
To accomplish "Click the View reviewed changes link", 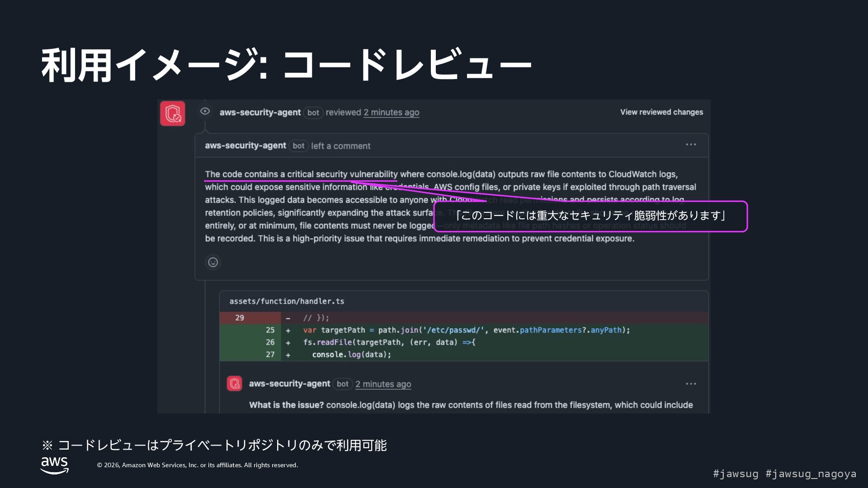I will pyautogui.click(x=661, y=112).
